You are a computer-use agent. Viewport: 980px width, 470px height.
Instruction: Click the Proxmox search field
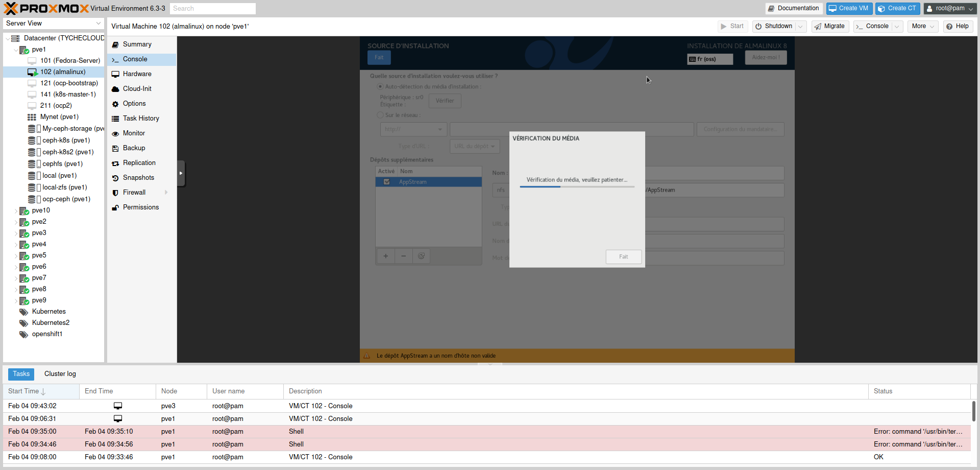click(212, 9)
